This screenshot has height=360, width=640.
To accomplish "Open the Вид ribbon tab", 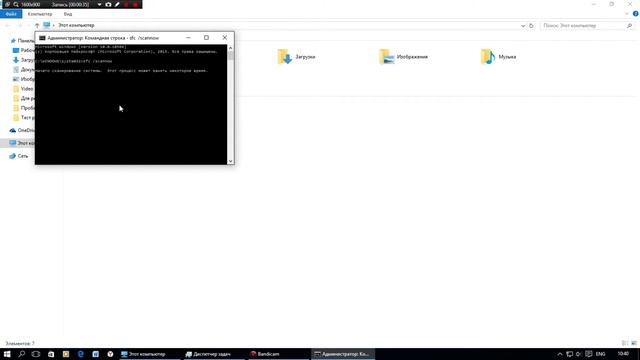I will [68, 14].
